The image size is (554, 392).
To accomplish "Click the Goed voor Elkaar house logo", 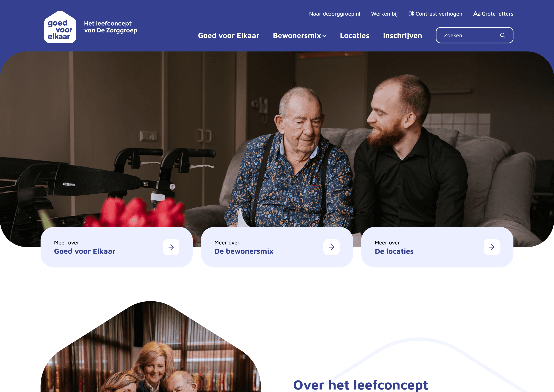I will coord(60,27).
